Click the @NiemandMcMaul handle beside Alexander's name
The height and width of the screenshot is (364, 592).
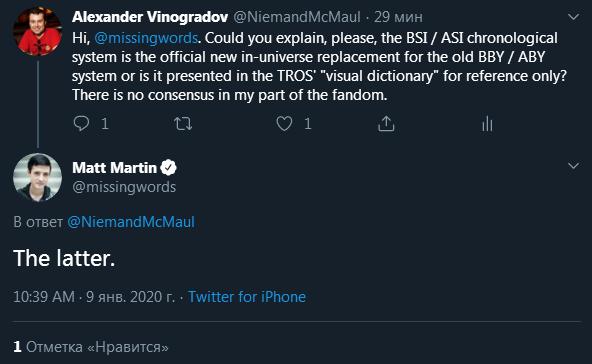pos(297,17)
